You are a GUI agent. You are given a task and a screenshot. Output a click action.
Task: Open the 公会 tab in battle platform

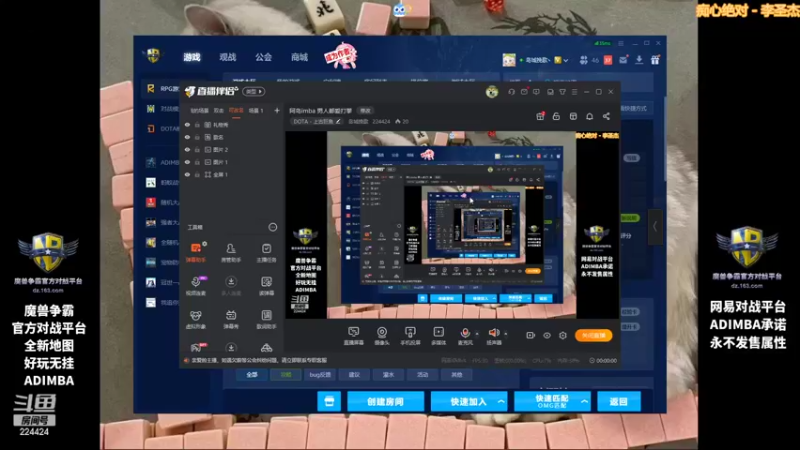[x=263, y=57]
